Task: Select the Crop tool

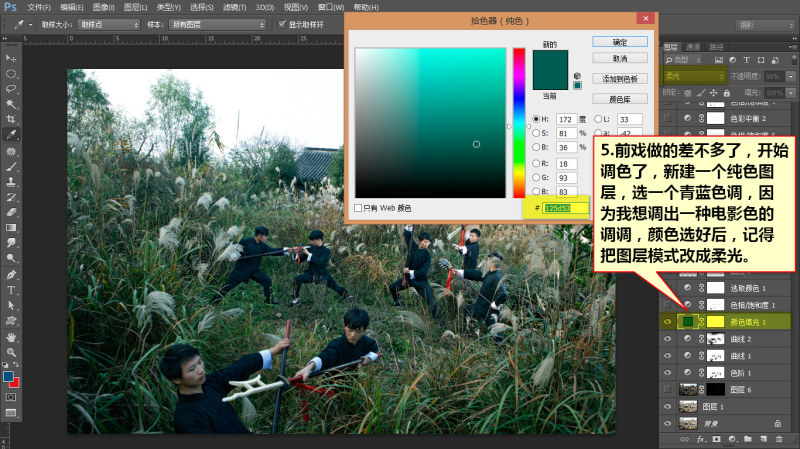Action: 11,119
